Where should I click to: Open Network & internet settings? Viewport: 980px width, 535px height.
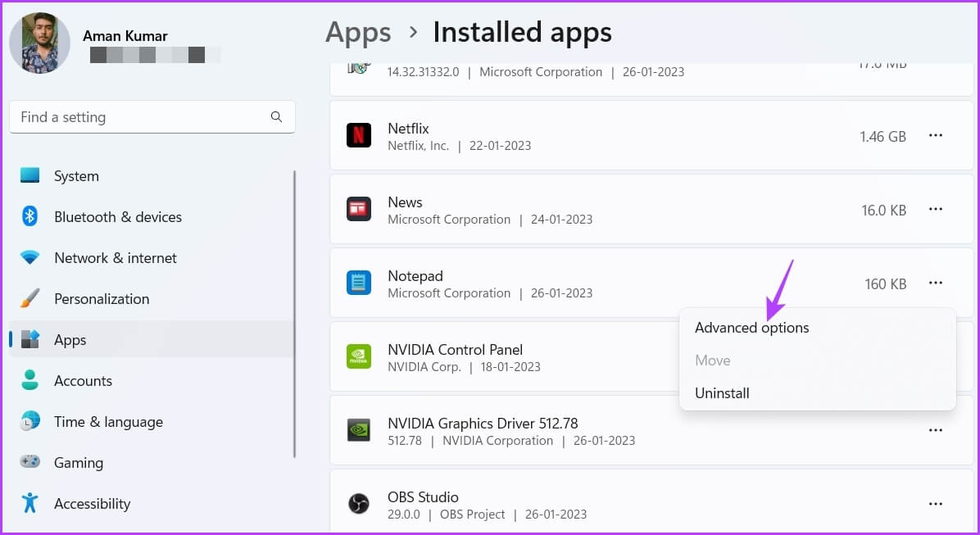(x=152, y=257)
